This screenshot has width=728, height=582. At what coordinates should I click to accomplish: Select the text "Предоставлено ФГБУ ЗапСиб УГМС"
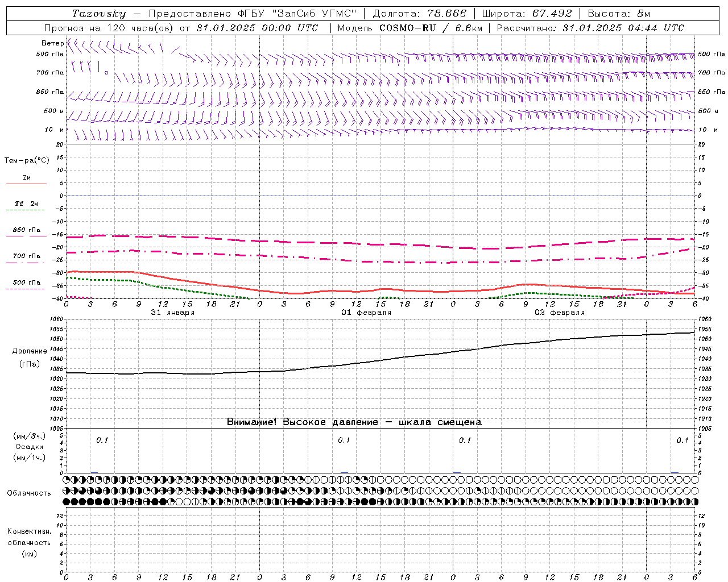point(252,14)
